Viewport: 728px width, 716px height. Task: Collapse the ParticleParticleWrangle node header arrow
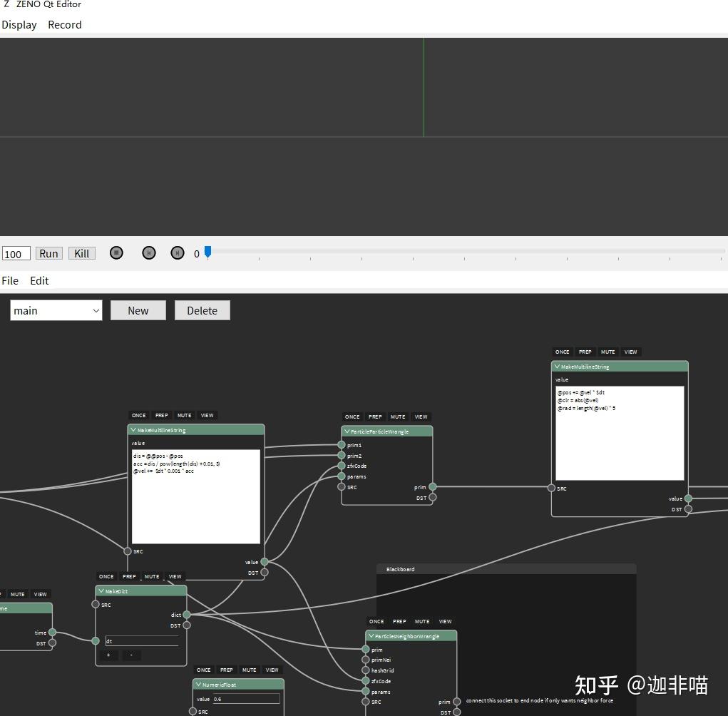pos(347,431)
